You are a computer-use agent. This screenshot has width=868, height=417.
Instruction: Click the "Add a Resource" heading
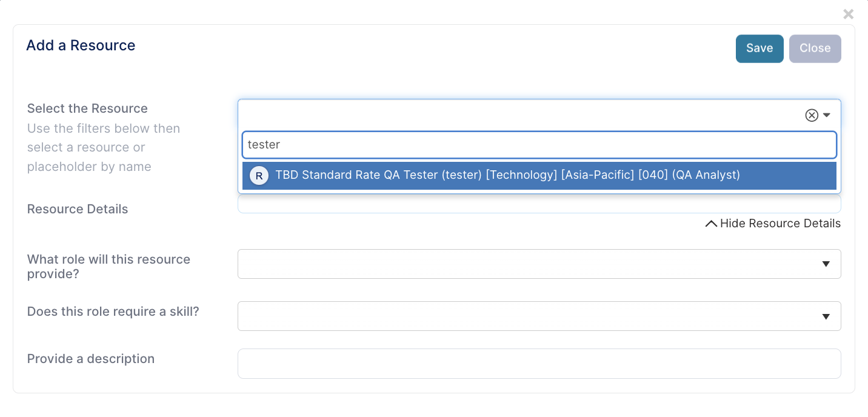coord(81,45)
